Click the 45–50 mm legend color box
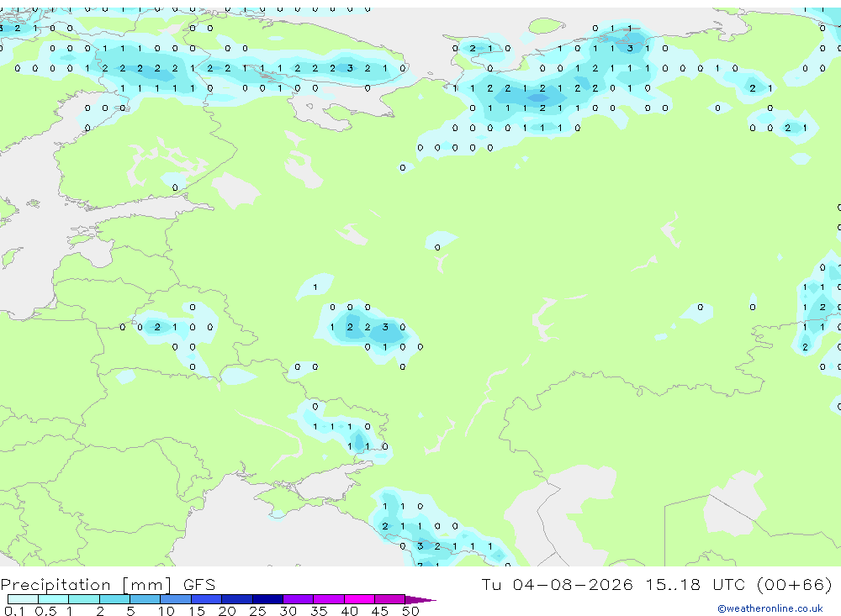 click(390, 599)
